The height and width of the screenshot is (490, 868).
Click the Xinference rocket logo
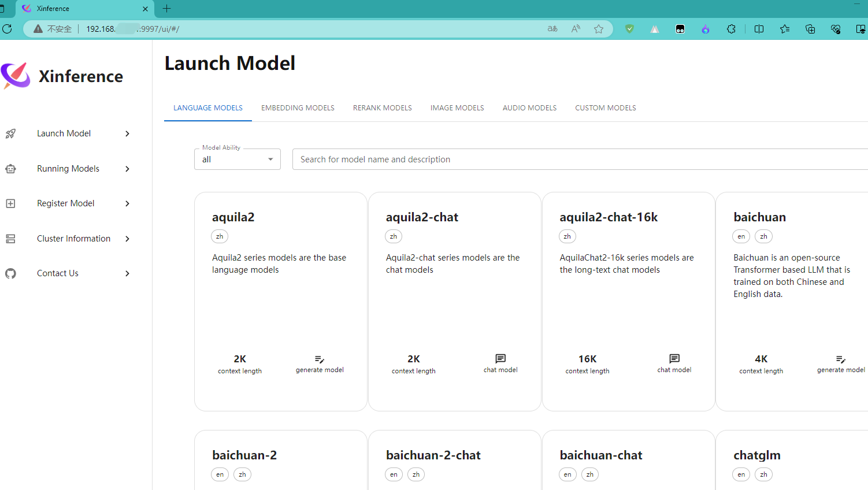point(16,76)
